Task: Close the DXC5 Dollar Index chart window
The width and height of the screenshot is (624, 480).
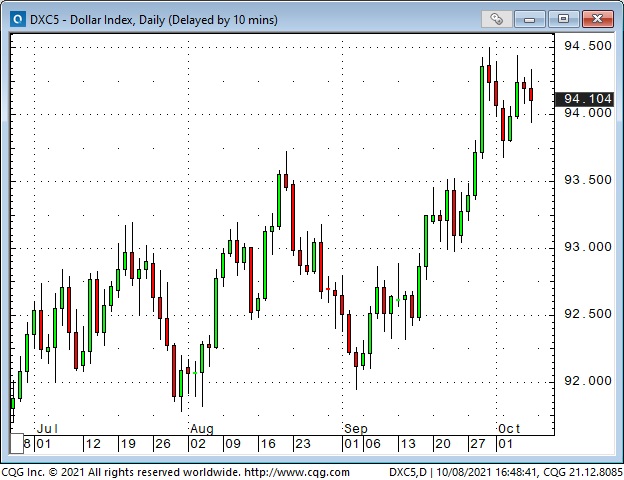Action: 597,19
